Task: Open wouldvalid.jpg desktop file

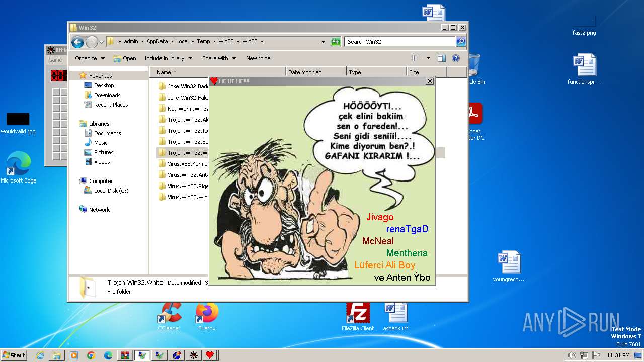Action: point(18,124)
